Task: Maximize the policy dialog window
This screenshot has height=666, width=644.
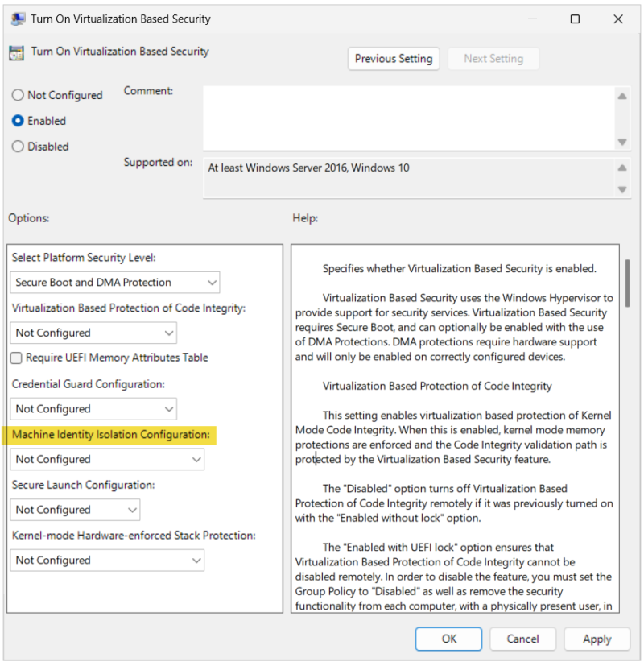Action: coord(575,19)
